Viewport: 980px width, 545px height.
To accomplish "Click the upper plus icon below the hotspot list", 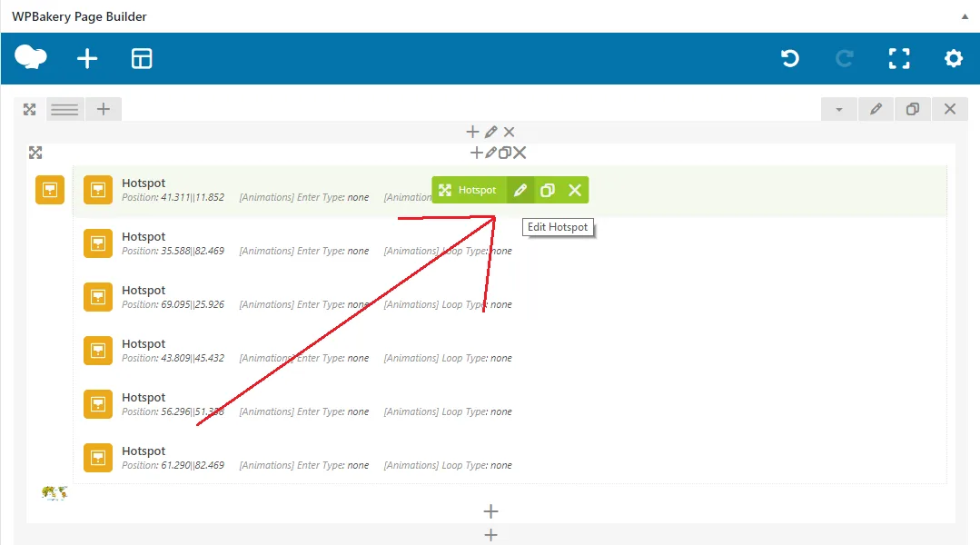I will [490, 512].
